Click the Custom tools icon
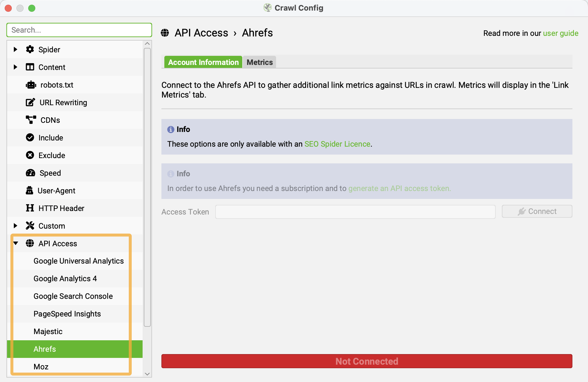588x382 pixels. (x=30, y=226)
